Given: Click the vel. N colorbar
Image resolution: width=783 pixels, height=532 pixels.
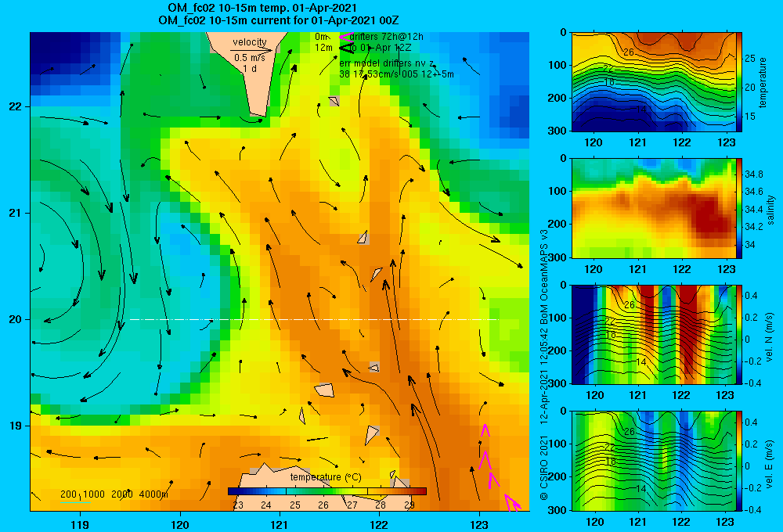Looking at the screenshot, I should [739, 335].
